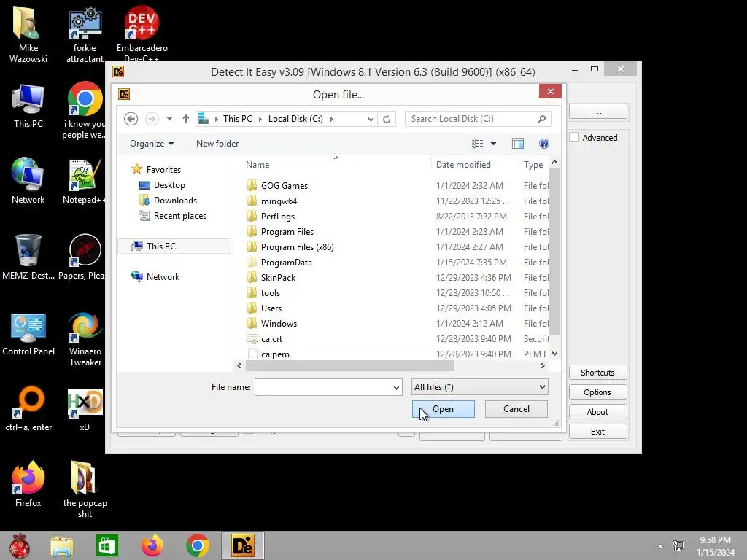Expand the address bar history dropdown
The height and width of the screenshot is (560, 747).
tap(371, 119)
